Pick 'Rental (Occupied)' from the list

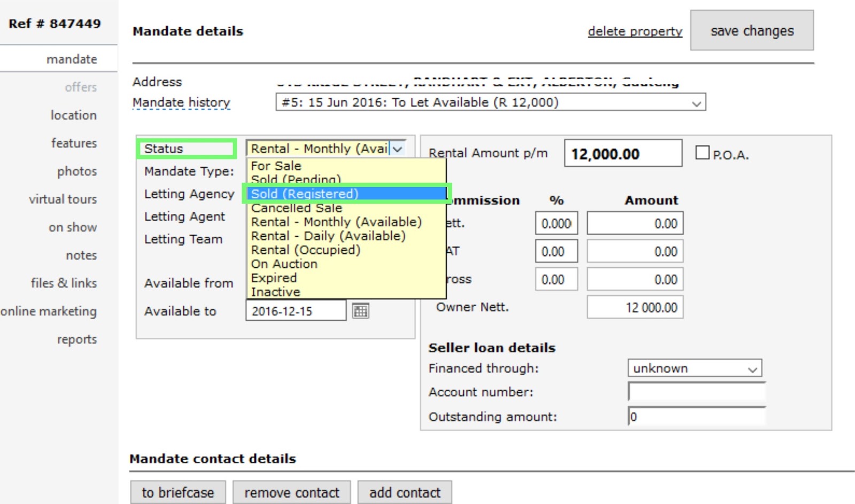coord(305,250)
